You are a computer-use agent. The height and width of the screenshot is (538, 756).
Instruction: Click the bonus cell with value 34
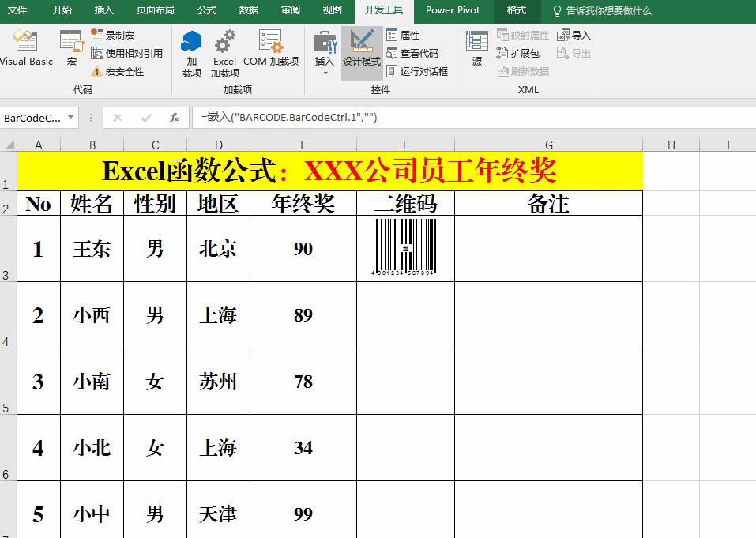coord(303,448)
